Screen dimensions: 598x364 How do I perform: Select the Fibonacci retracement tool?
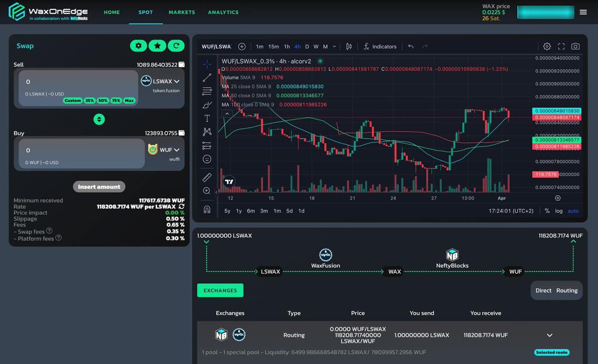pos(207,91)
